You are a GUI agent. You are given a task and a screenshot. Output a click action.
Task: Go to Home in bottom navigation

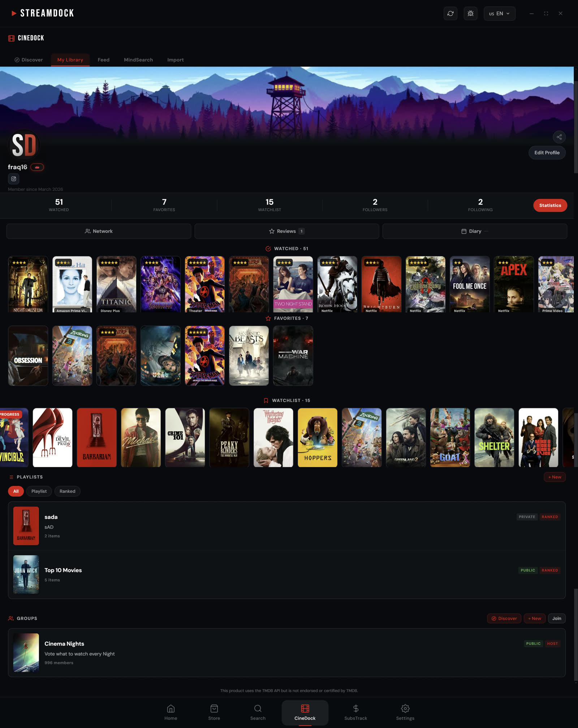[x=171, y=712]
